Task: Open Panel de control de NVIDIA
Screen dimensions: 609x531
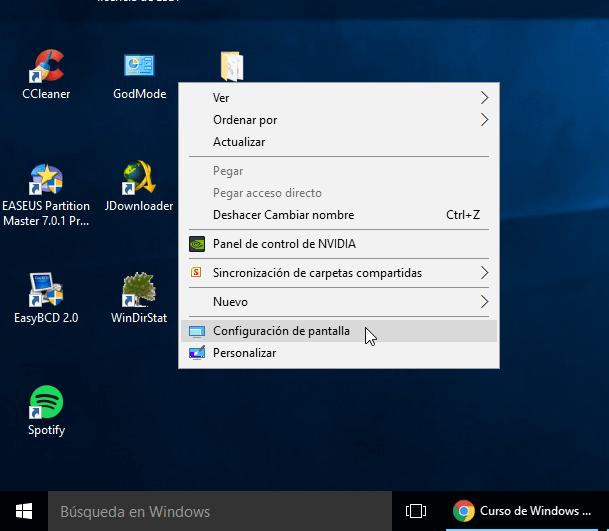Action: pyautogui.click(x=339, y=244)
